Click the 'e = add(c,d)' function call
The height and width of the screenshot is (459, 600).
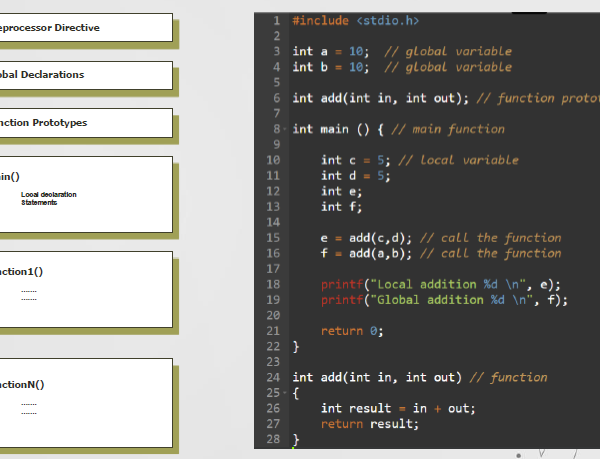(367, 238)
